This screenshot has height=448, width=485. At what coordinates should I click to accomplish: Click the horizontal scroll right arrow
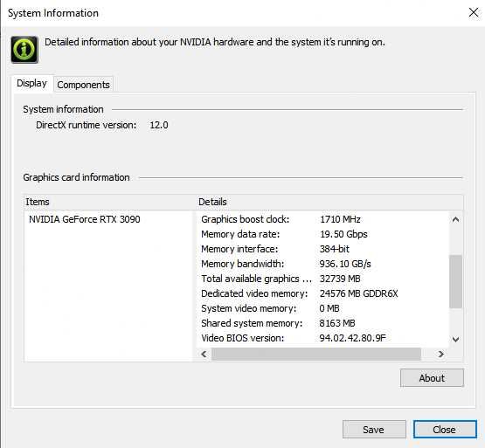(441, 354)
